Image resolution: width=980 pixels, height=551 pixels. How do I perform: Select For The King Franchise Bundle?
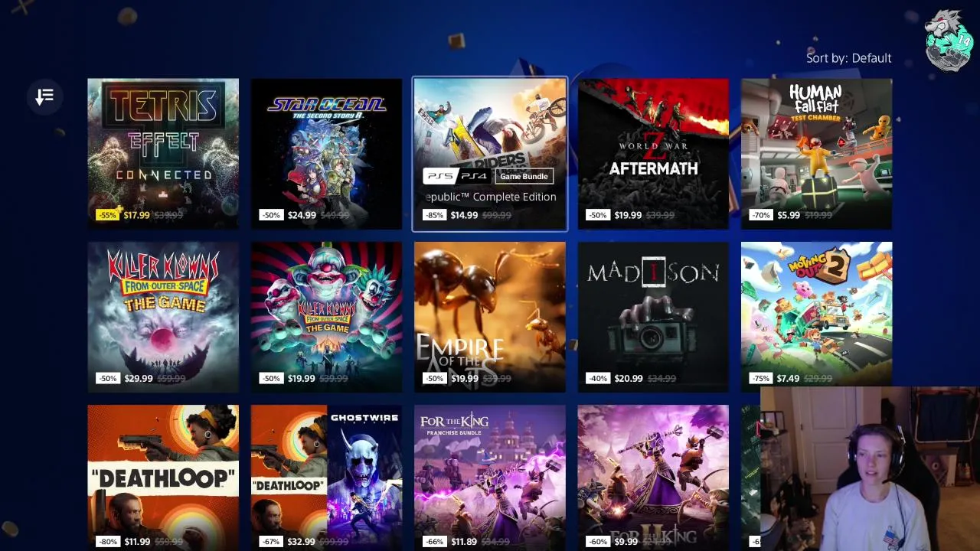tap(490, 478)
